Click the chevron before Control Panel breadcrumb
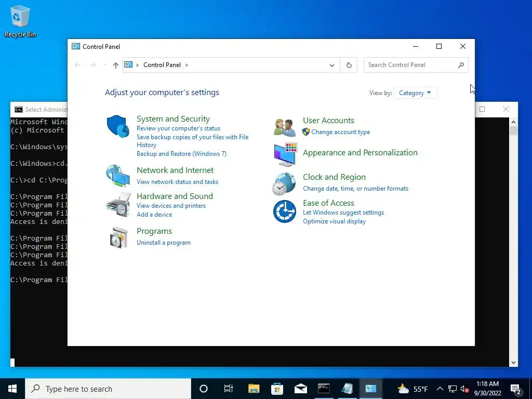Screen dimensions: 532x399 [x=137, y=65]
